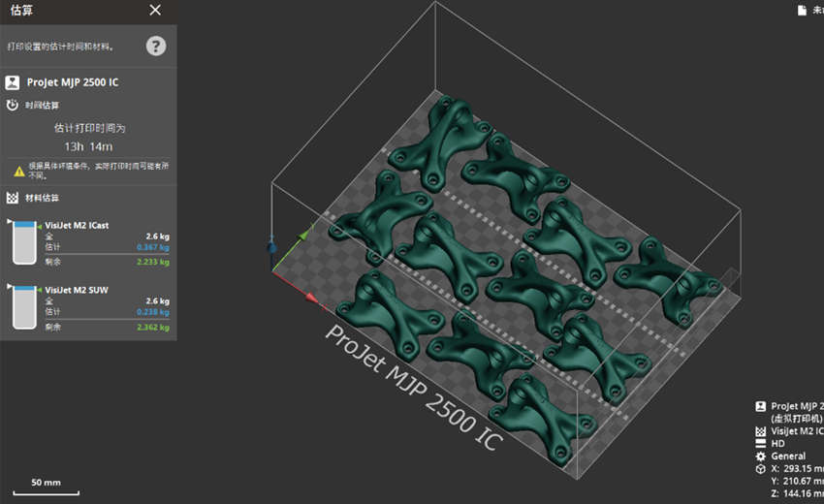The width and height of the screenshot is (824, 504).
Task: Close the 估算 estimate panel
Action: pos(155,10)
